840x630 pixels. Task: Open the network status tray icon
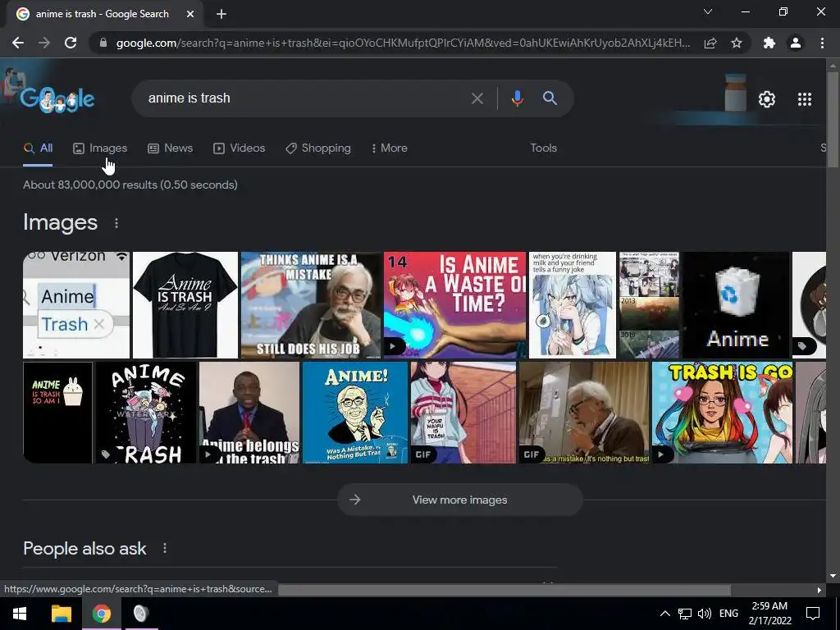685,614
